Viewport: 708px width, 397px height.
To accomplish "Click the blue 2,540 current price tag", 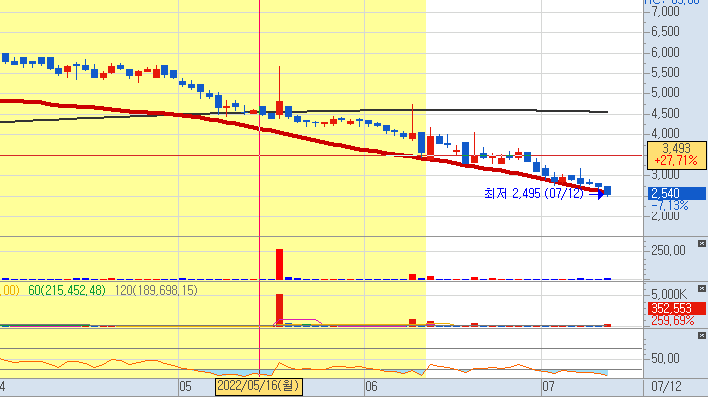I will tap(676, 193).
